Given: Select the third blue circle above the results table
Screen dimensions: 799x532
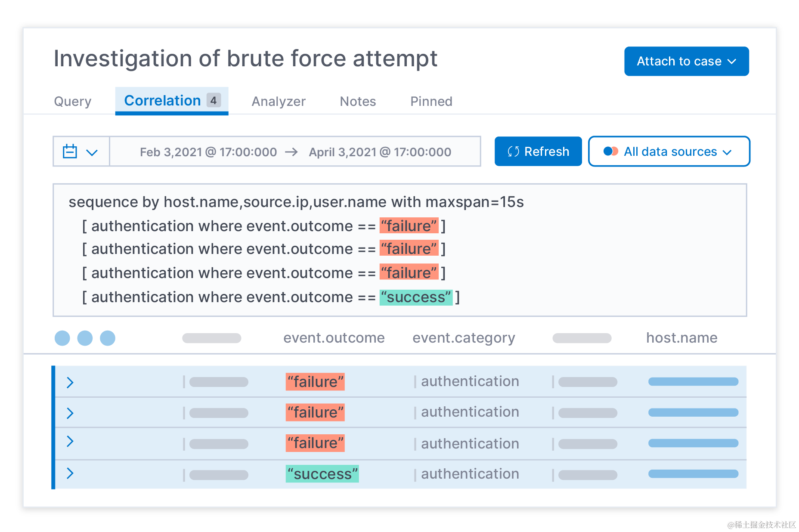Looking at the screenshot, I should coord(108,338).
